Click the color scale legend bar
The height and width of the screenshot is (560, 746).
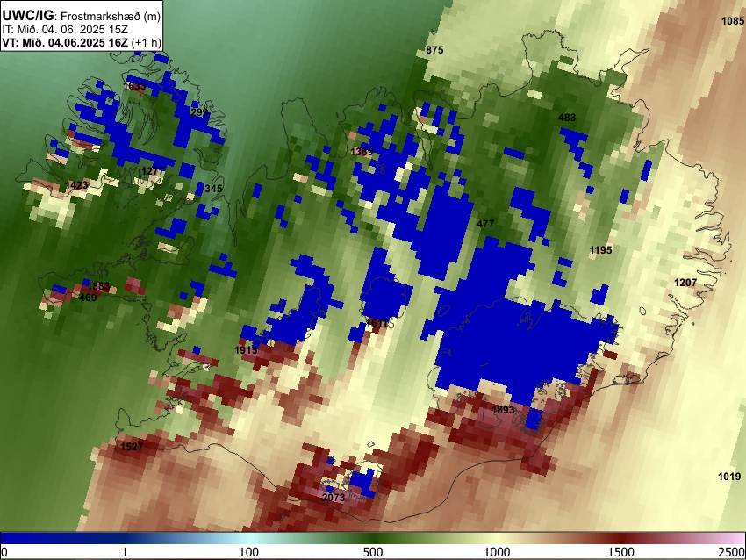373,538
